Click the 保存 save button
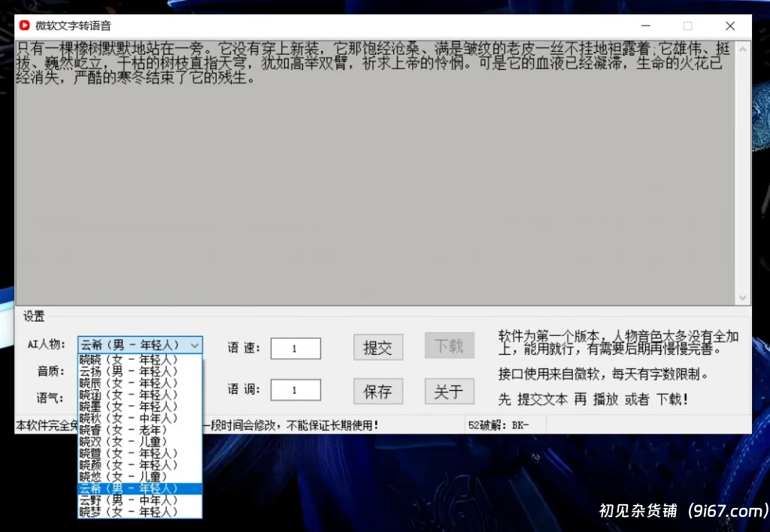Screen dimensions: 770x532 (377, 391)
